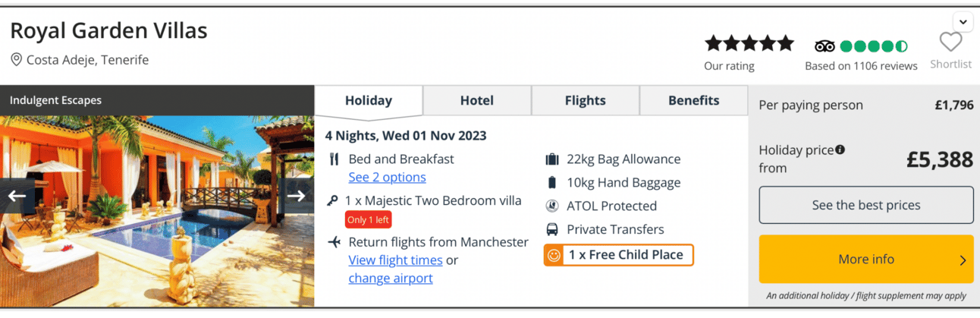Select the Benefits tab
Image resolution: width=980 pixels, height=318 pixels.
tap(693, 100)
